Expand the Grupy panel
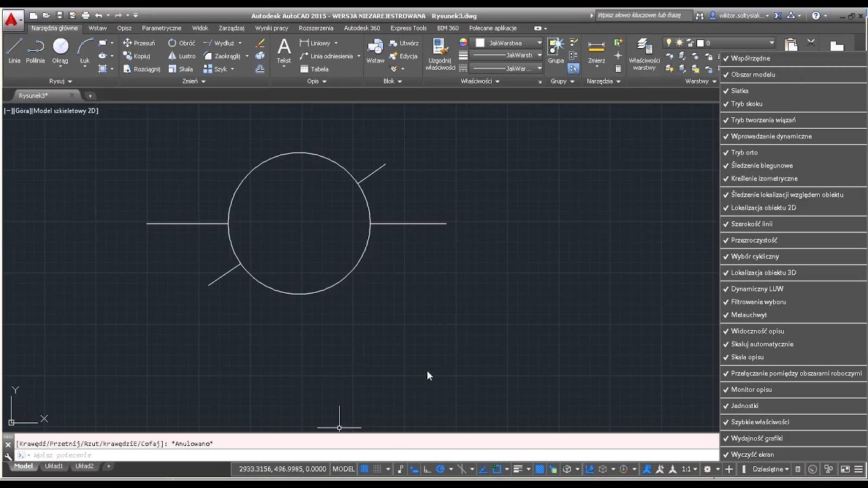Image resolution: width=868 pixels, height=488 pixels. coord(562,81)
